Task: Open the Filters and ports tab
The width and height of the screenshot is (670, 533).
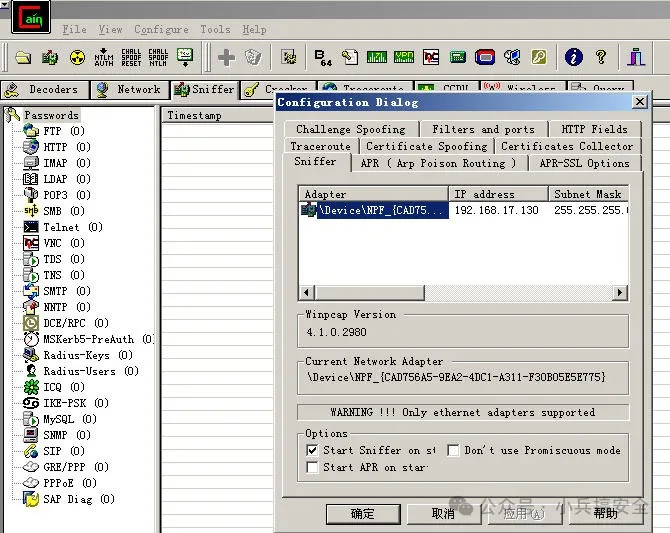Action: pyautogui.click(x=483, y=129)
